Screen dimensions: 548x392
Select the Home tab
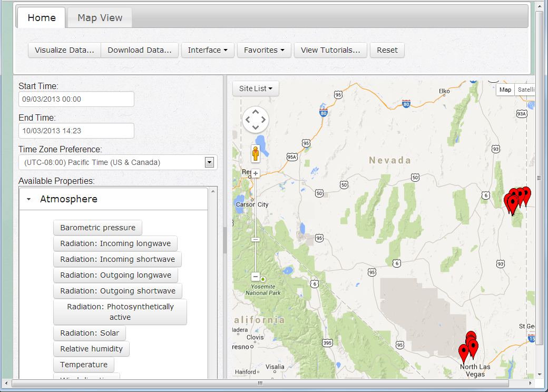coord(42,18)
